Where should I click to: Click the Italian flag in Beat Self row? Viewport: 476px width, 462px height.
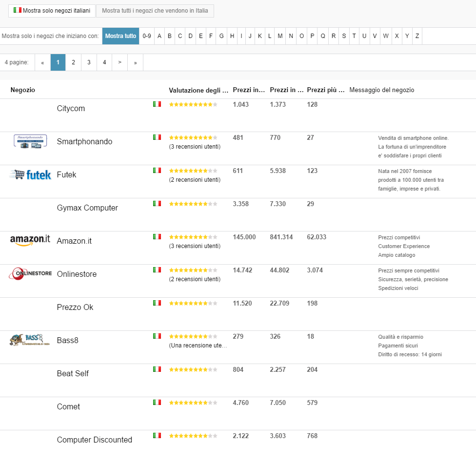[x=157, y=369]
